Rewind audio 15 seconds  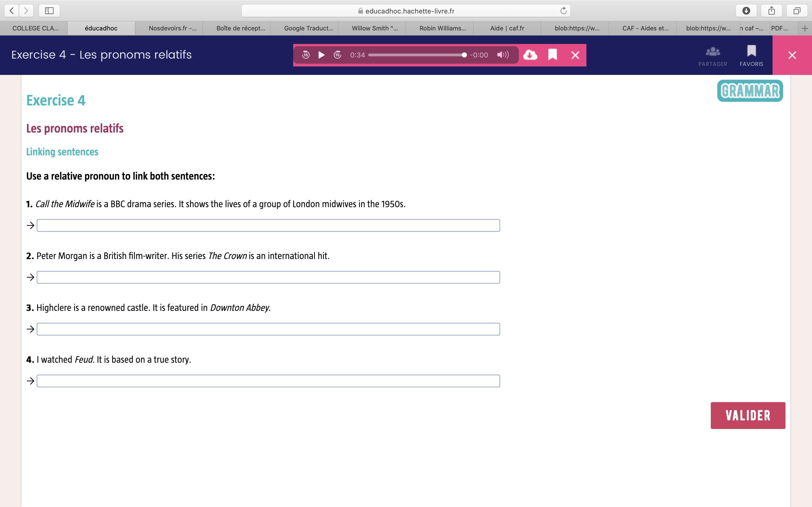tap(306, 55)
